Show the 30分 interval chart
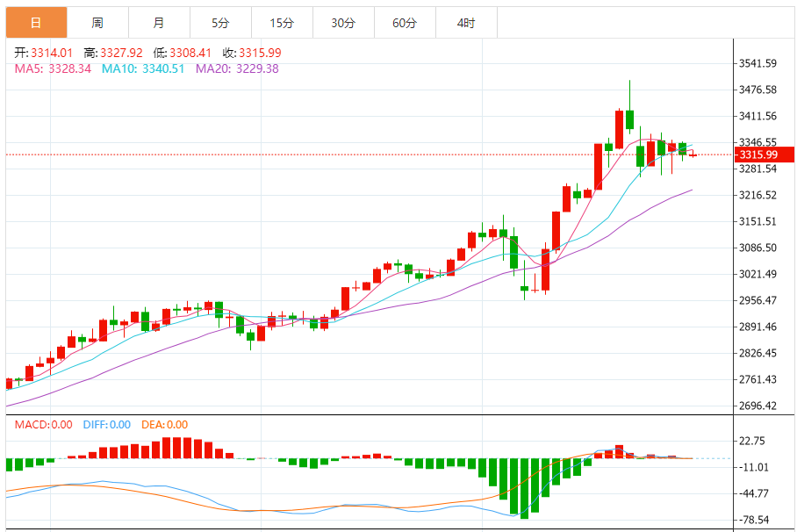Image resolution: width=797 pixels, height=532 pixels. (343, 23)
